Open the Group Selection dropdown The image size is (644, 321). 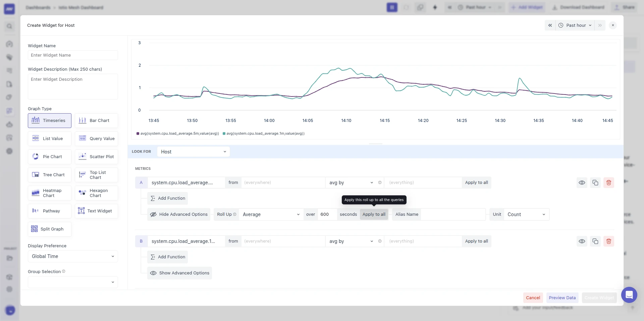click(73, 282)
